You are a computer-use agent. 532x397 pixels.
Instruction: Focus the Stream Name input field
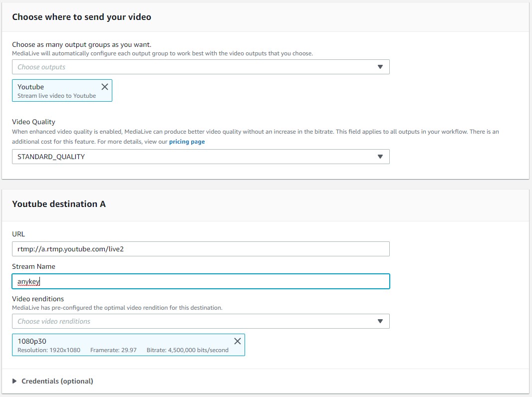(x=201, y=281)
